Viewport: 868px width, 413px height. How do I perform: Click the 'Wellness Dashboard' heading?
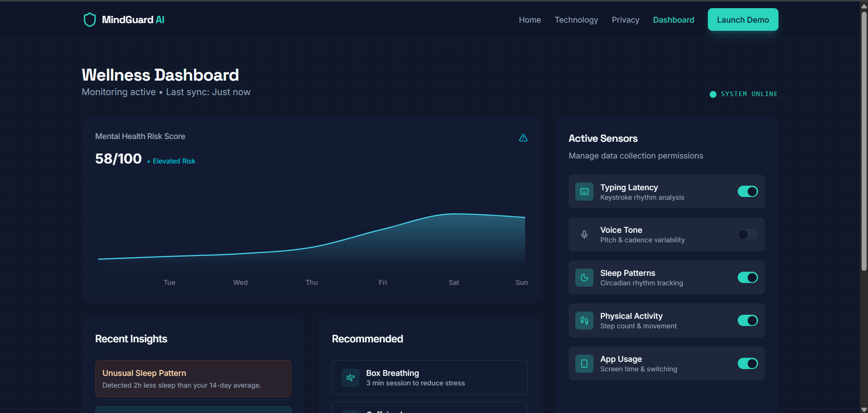click(160, 75)
